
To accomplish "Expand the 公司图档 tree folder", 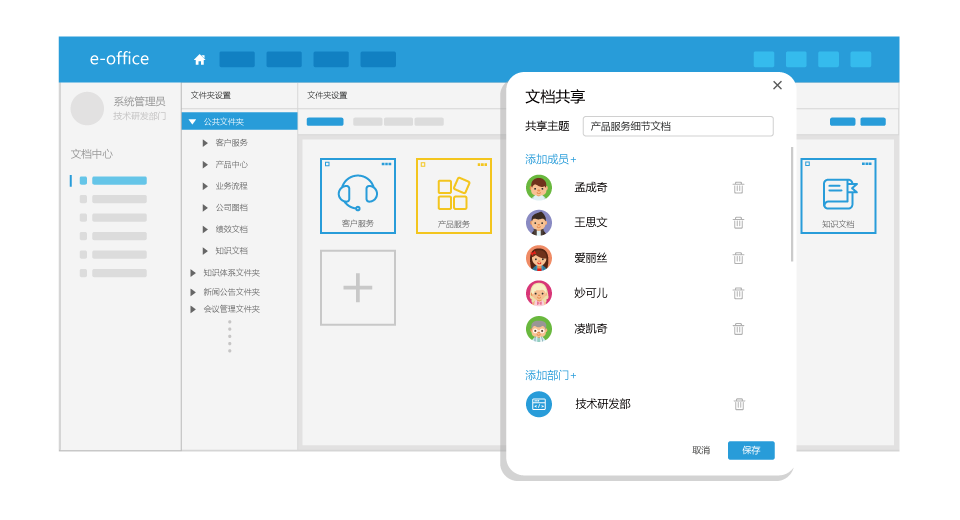I will pyautogui.click(x=205, y=208).
